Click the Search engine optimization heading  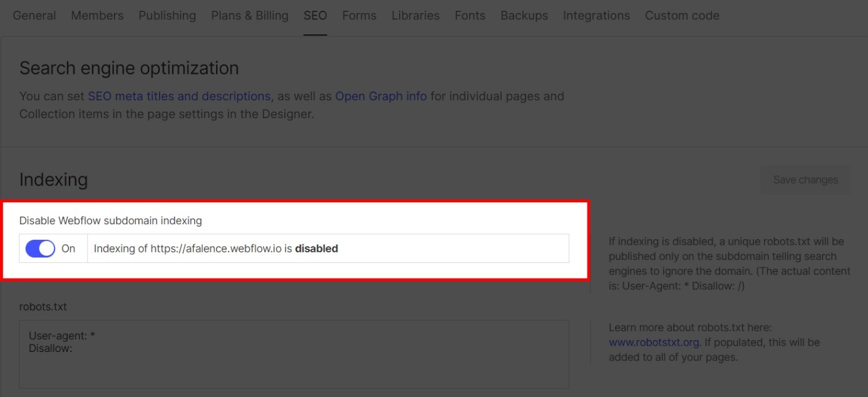(129, 68)
